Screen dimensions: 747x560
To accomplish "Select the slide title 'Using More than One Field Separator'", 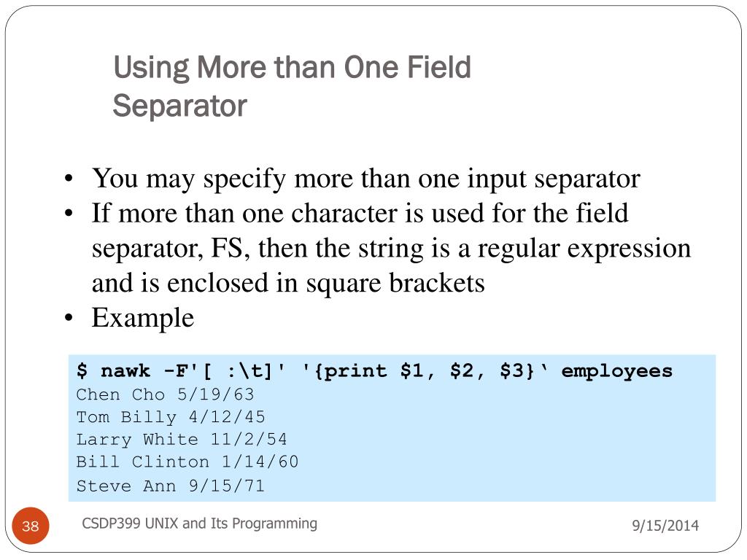I will pyautogui.click(x=292, y=86).
